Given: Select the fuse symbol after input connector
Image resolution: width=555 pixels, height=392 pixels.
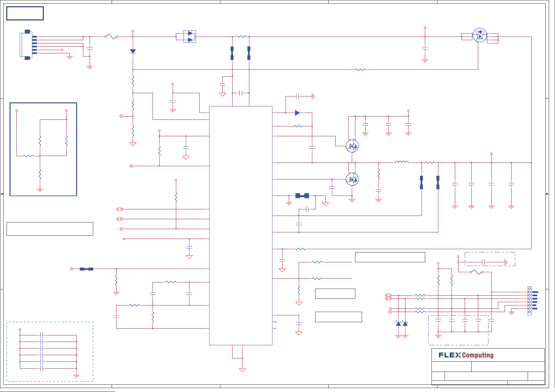Looking at the screenshot, I should [111, 37].
